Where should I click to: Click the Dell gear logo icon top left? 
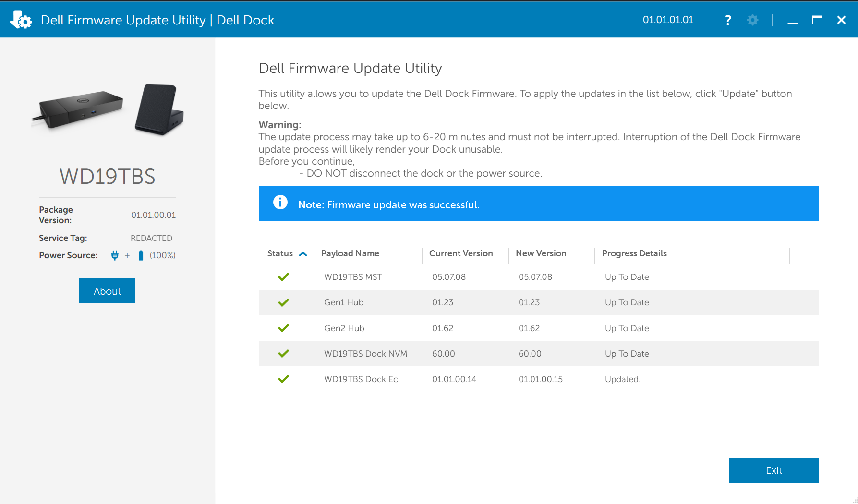20,19
